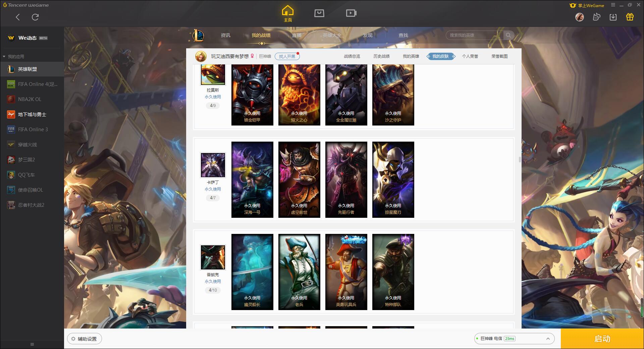Open the 先驱行者 skin card
The image size is (644, 349).
(346, 180)
